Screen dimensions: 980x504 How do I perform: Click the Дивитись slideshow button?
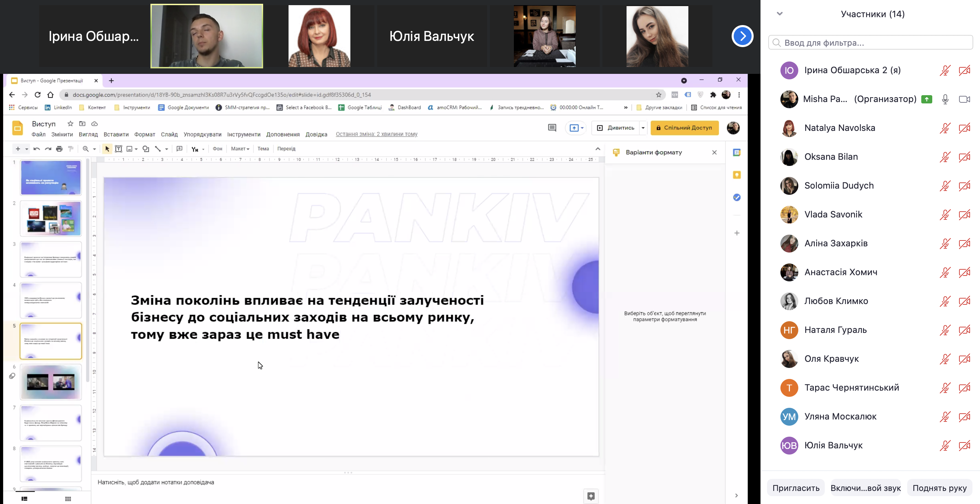click(x=616, y=128)
